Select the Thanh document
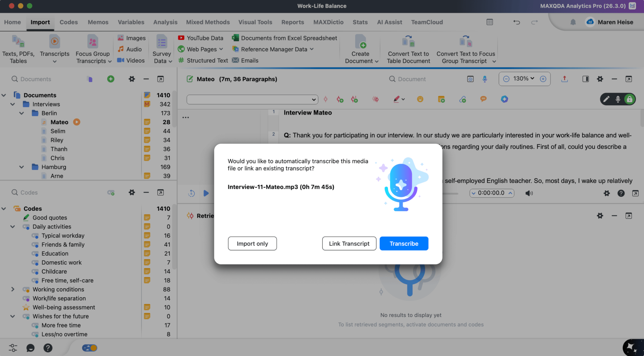Viewport: 644px width, 356px height. tap(59, 149)
